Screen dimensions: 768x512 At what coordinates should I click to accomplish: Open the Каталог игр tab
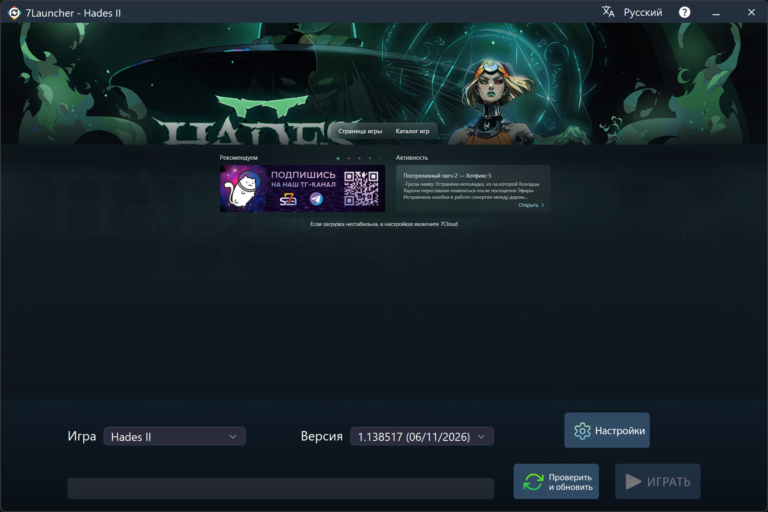click(x=412, y=131)
